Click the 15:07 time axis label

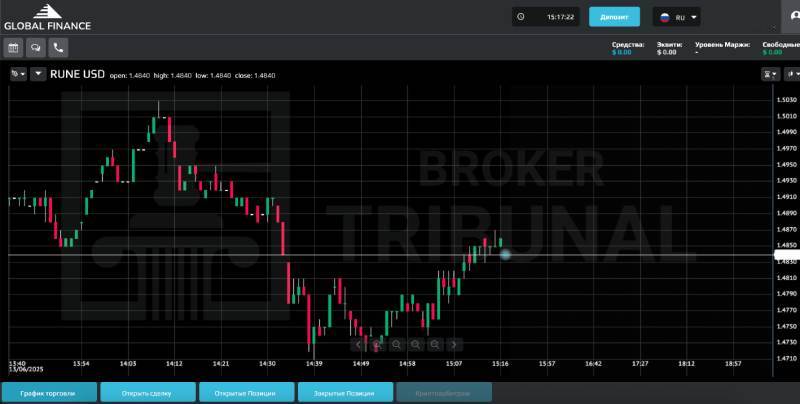point(454,364)
